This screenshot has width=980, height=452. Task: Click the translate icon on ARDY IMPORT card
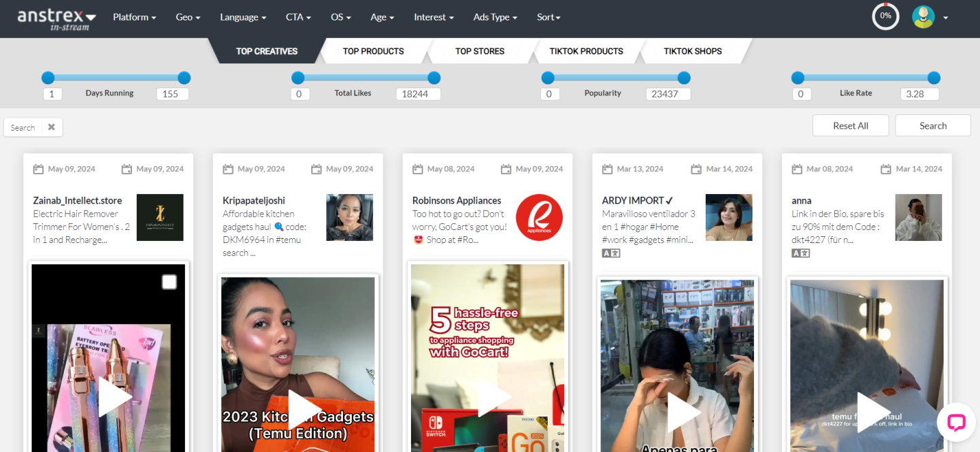[x=610, y=253]
